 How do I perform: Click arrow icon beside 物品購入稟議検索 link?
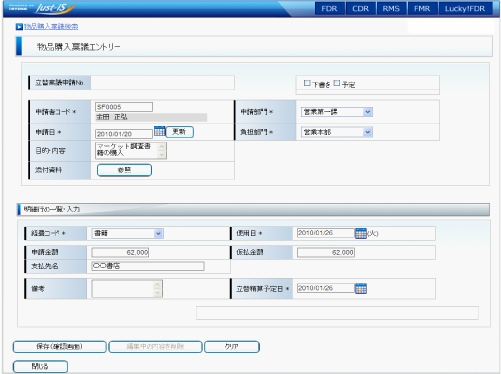pyautogui.click(x=19, y=27)
